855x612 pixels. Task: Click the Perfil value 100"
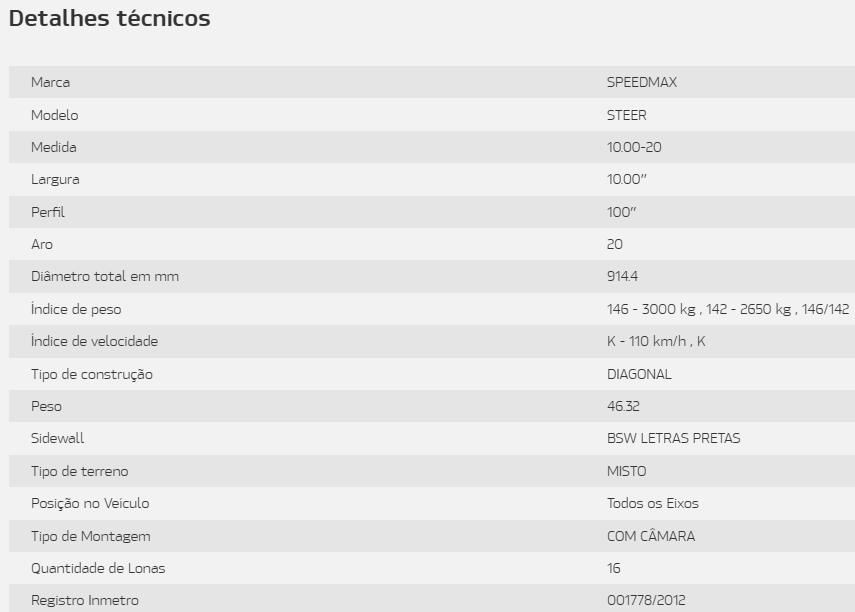pos(622,212)
